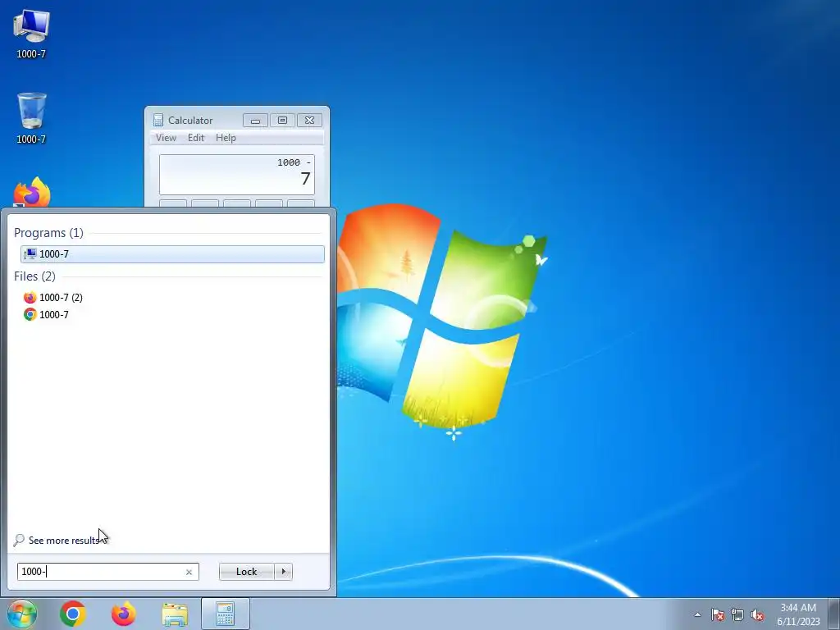The height and width of the screenshot is (630, 840).
Task: Open Windows Explorer from the taskbar
Action: [x=175, y=614]
